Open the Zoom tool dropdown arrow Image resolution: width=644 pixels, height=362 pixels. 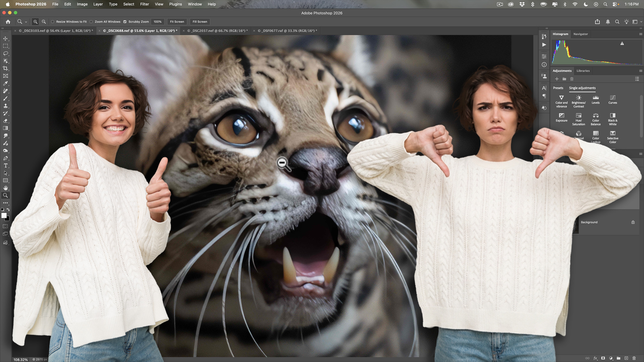click(26, 22)
